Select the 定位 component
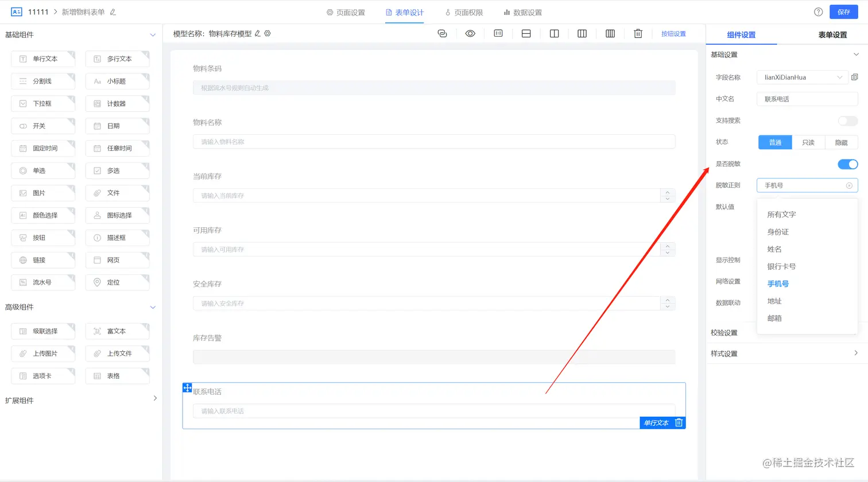The height and width of the screenshot is (482, 868). (x=118, y=283)
